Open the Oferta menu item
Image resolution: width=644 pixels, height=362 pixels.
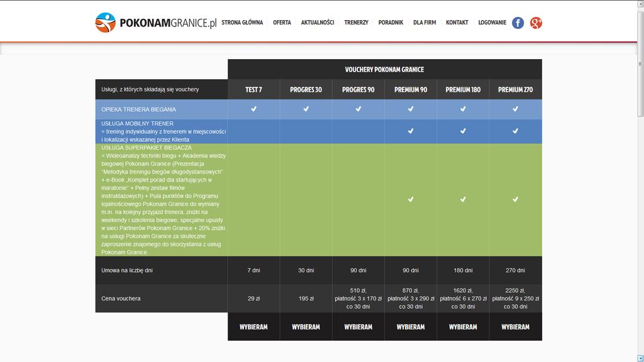pyautogui.click(x=282, y=23)
